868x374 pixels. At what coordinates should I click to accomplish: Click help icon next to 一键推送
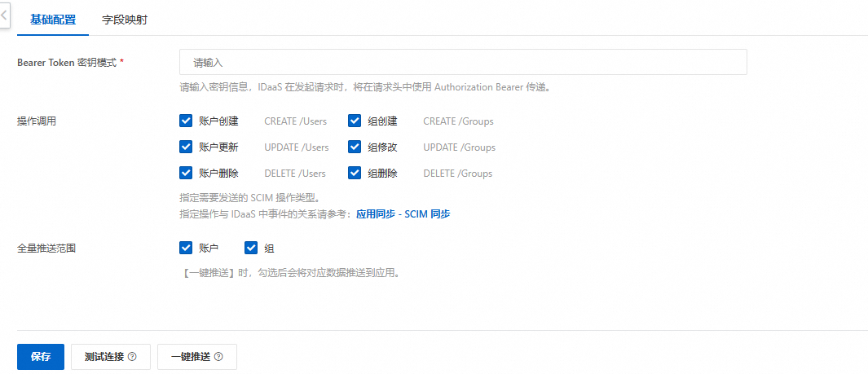[218, 357]
